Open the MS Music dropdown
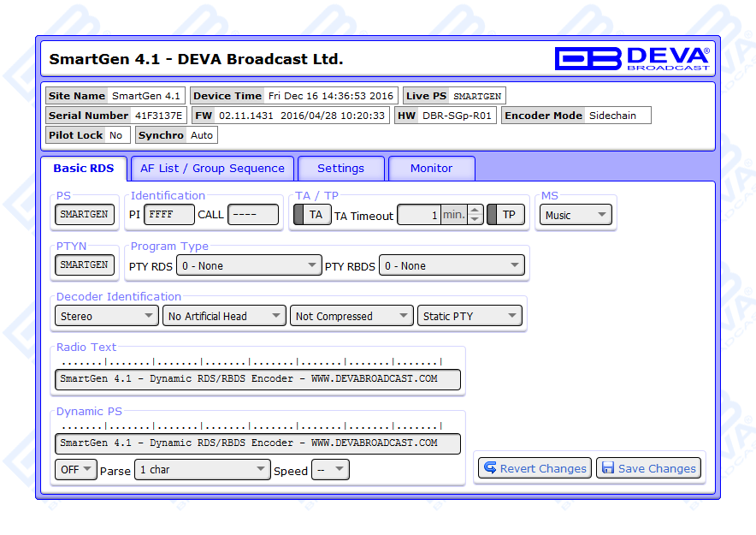 (x=575, y=216)
